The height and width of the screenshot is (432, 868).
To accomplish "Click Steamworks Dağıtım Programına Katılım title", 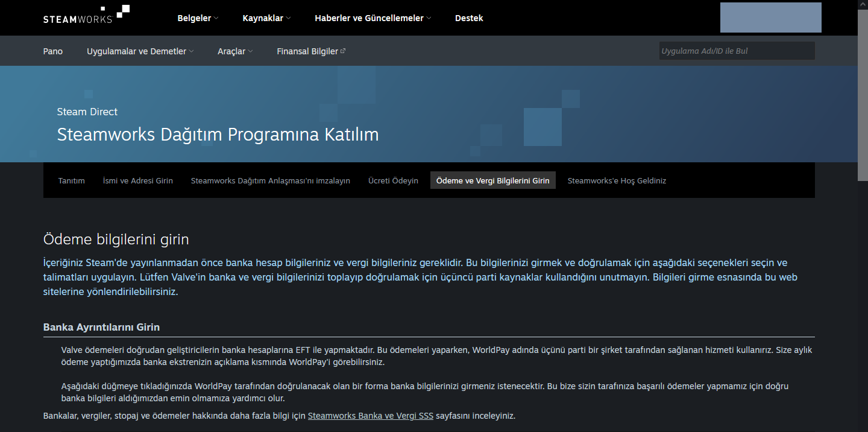I will pyautogui.click(x=218, y=135).
